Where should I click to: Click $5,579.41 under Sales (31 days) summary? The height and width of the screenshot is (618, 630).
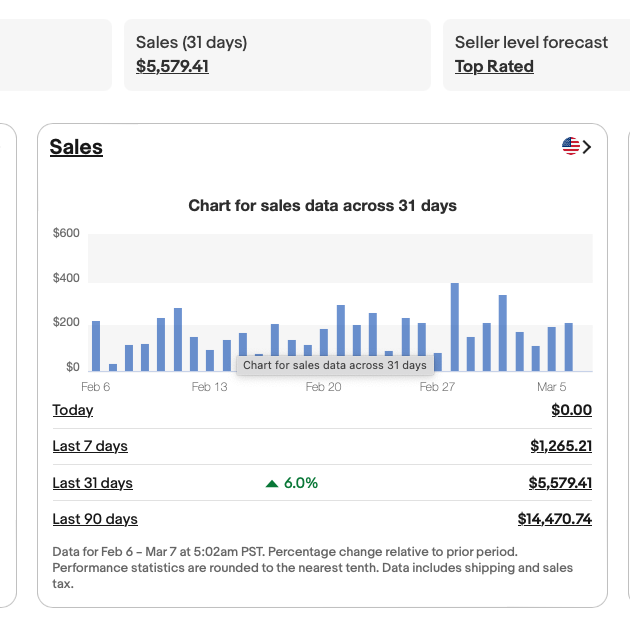click(x=172, y=67)
